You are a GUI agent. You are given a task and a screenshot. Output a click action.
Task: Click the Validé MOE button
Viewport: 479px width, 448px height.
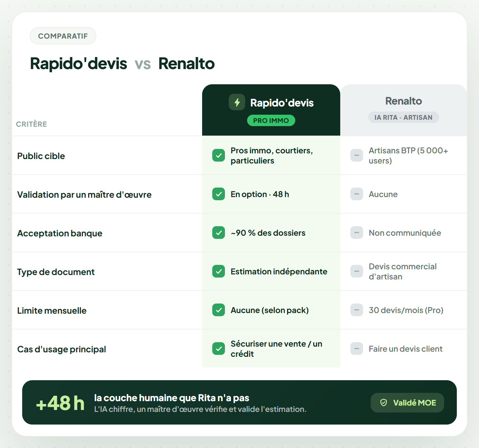(x=407, y=403)
